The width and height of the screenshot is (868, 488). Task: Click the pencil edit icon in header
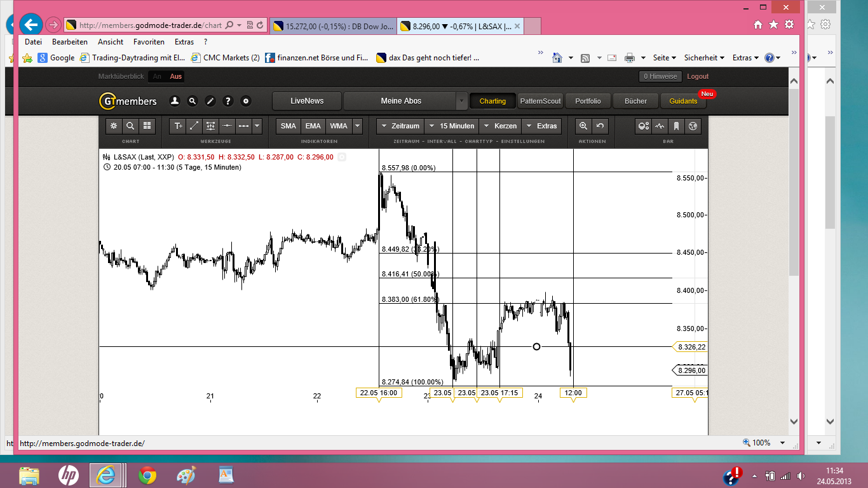[210, 101]
